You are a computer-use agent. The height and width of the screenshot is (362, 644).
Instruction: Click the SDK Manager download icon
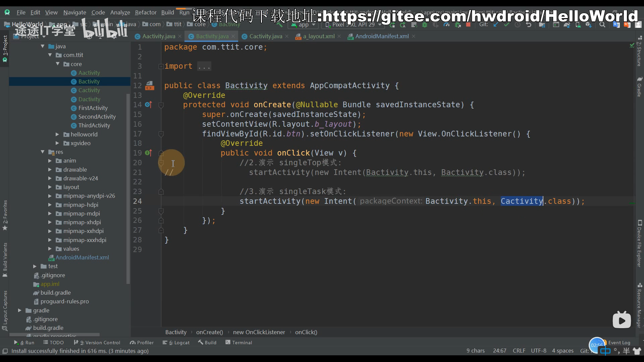tap(588, 25)
